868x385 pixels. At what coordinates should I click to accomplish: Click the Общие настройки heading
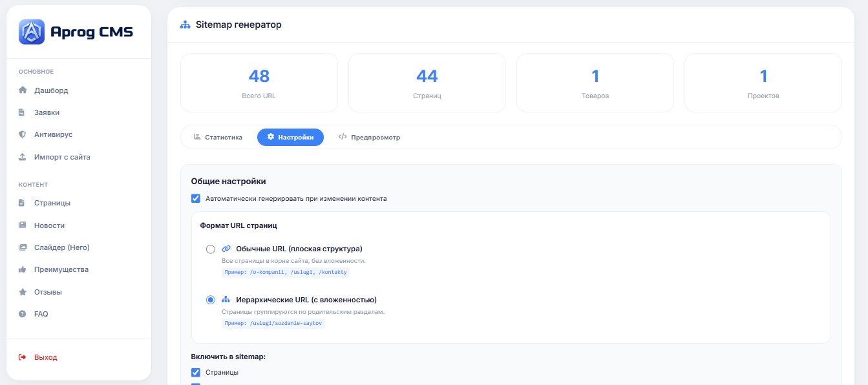(228, 182)
